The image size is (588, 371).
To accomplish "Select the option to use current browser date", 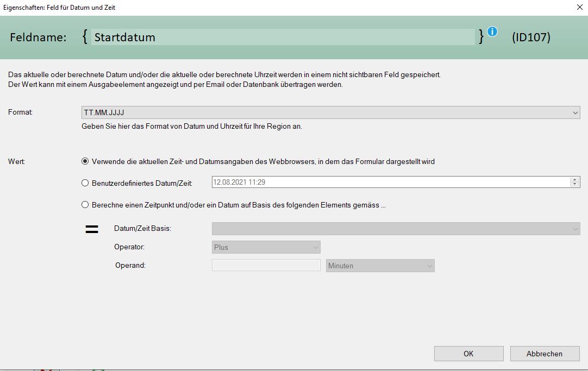I will click(85, 161).
